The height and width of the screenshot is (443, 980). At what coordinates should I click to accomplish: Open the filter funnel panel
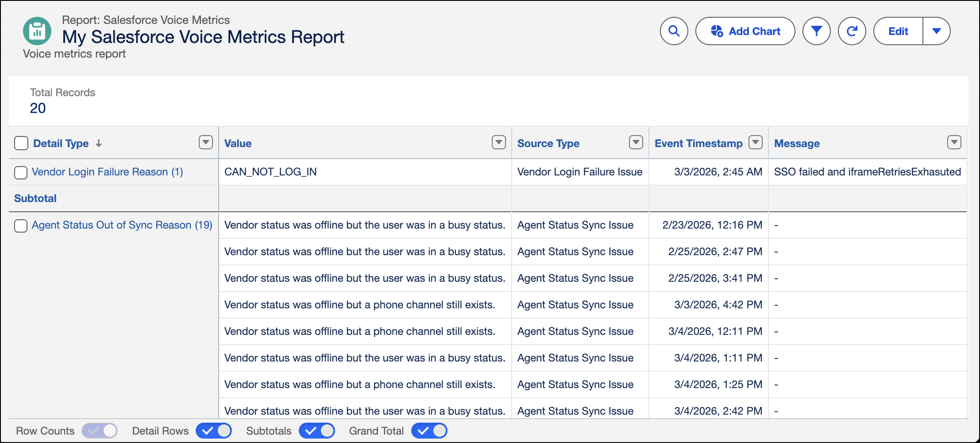pos(816,31)
